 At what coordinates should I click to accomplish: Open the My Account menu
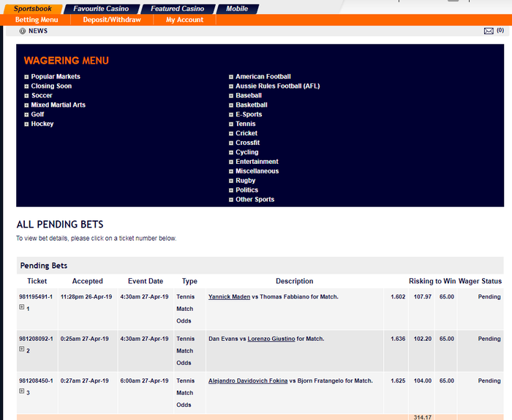185,20
